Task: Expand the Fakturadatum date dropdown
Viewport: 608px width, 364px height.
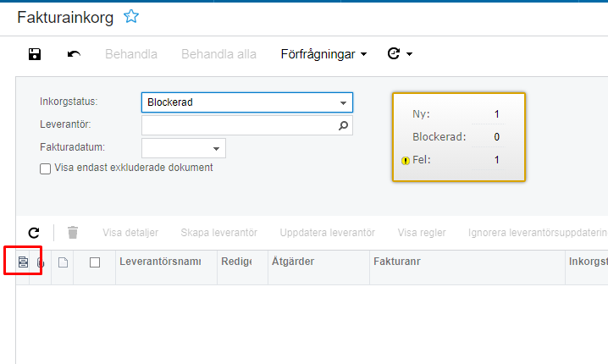Action: 216,148
